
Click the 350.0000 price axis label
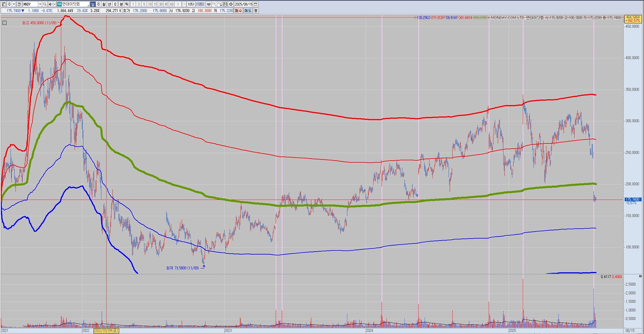pos(632,89)
